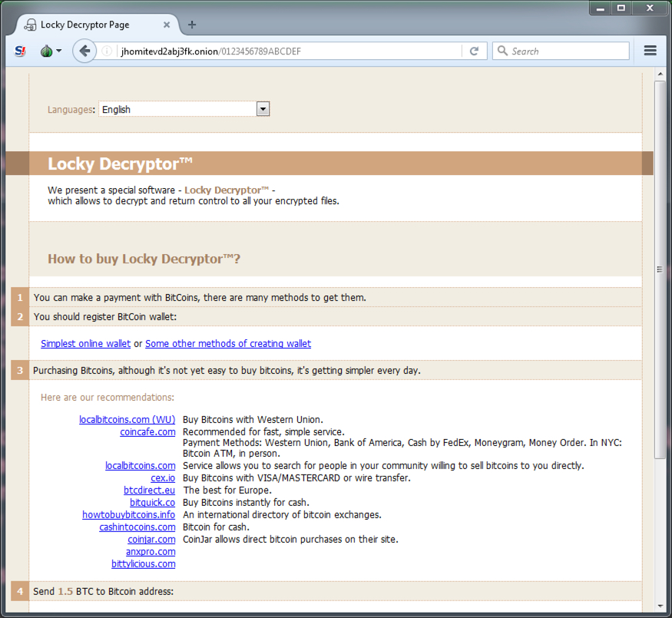Visit cashintocoins.com link
This screenshot has height=618, width=672.
coord(137,527)
